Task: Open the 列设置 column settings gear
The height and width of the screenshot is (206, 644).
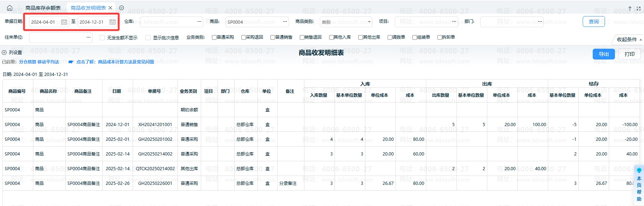Action: (5, 52)
